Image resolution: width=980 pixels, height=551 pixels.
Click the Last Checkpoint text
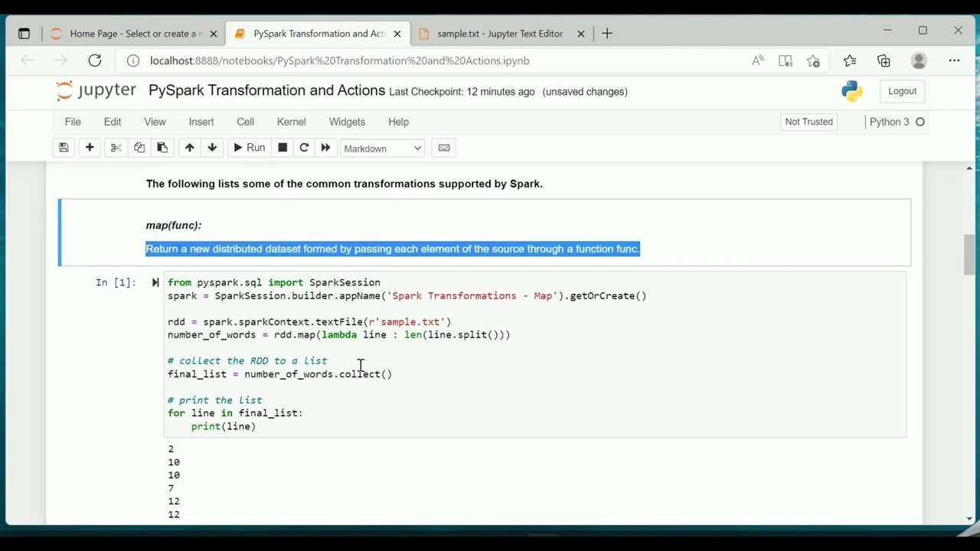[x=462, y=92]
